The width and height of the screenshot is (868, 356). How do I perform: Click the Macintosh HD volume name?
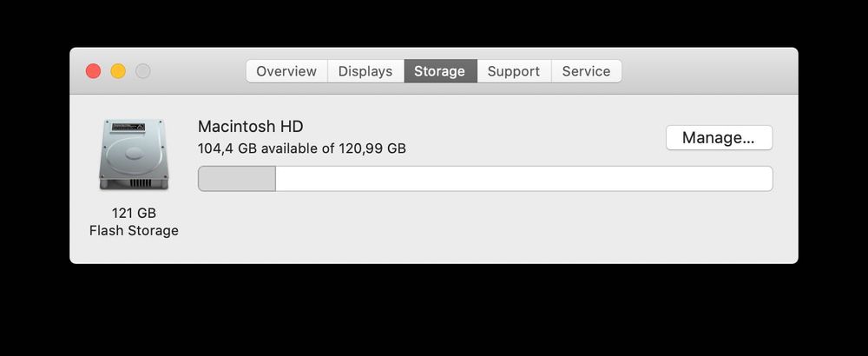point(251,126)
